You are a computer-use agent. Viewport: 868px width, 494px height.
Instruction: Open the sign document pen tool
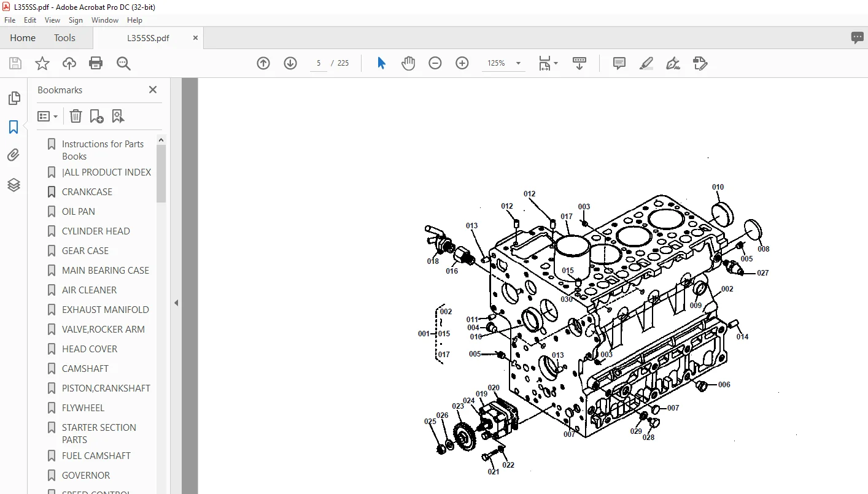[x=673, y=63]
